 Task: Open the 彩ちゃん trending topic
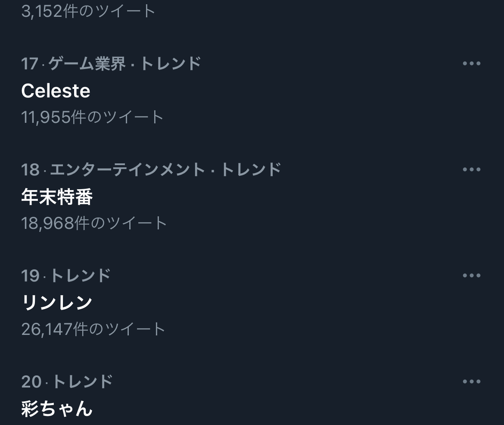[57, 409]
